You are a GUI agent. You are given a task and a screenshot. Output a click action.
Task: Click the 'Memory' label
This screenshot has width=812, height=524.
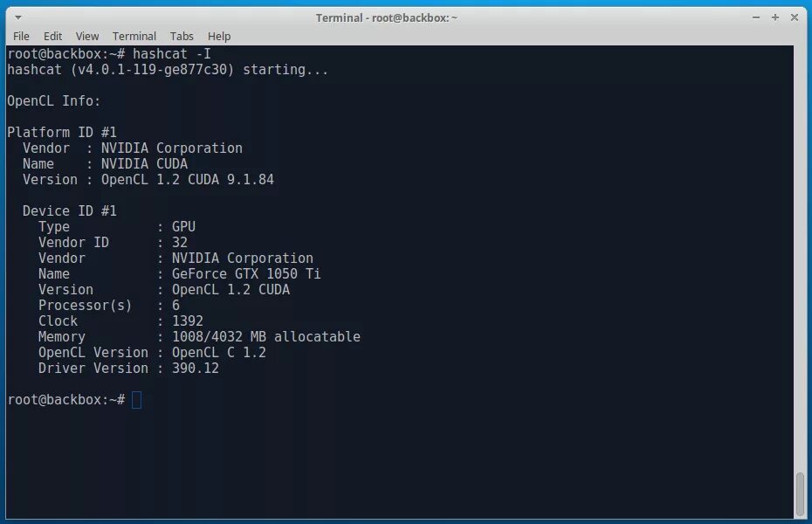click(x=62, y=336)
